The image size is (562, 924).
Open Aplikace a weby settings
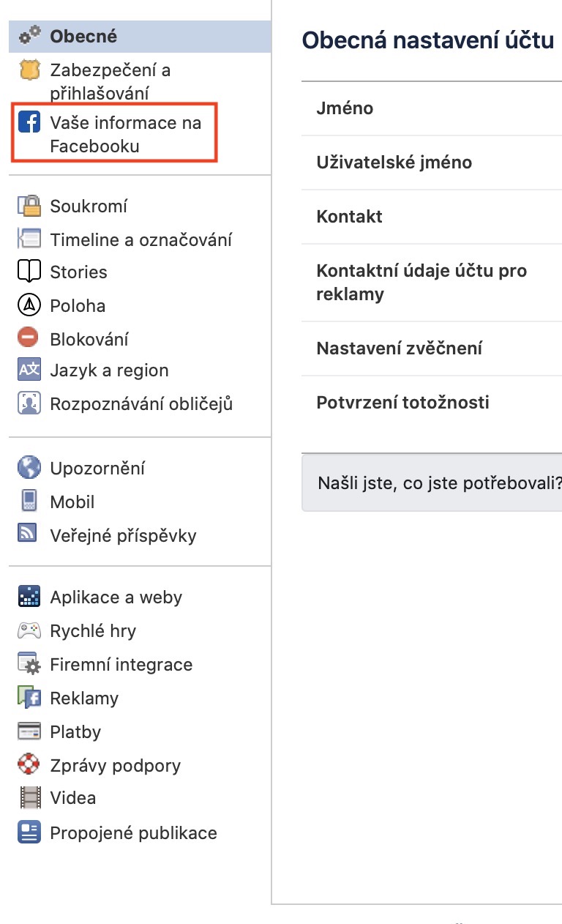116,597
